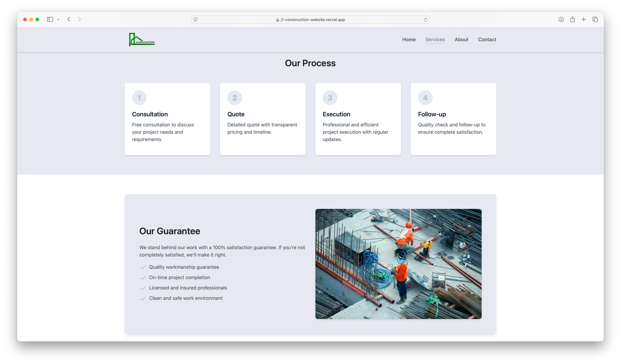
Task: Reload the page with the refresh icon
Action: click(x=426, y=20)
